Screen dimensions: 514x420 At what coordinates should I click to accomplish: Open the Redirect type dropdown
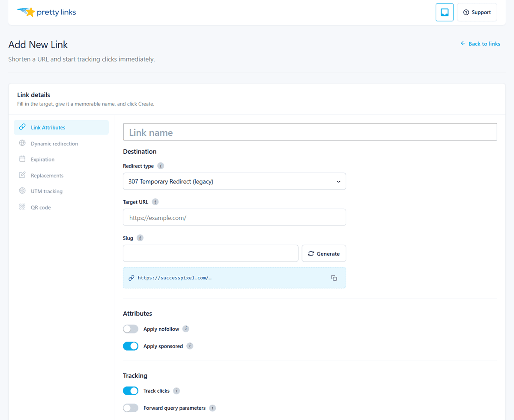coord(234,181)
